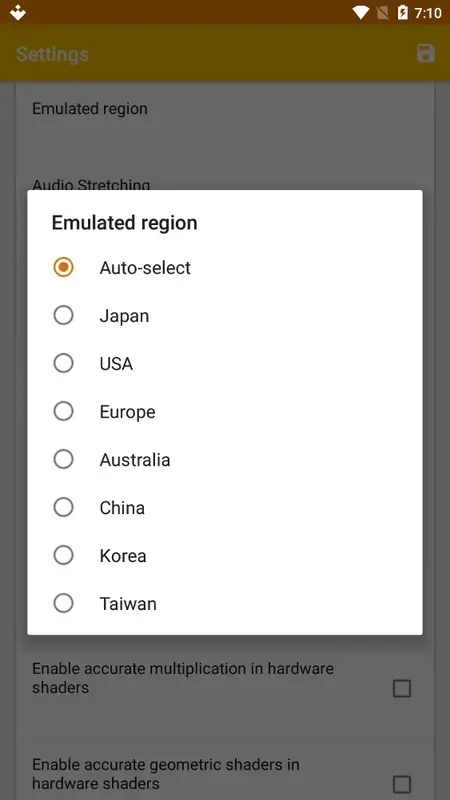Tap the battery charging icon
This screenshot has width=450, height=800.
coord(403,13)
